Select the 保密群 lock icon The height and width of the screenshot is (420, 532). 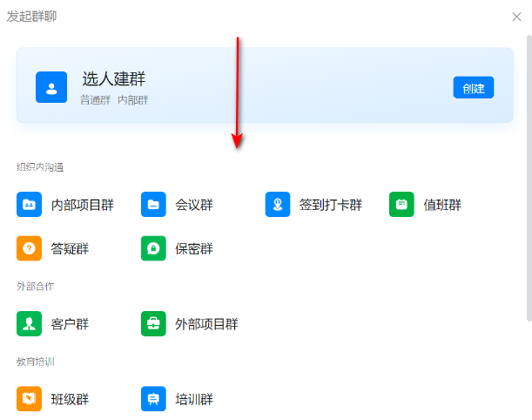tap(153, 248)
